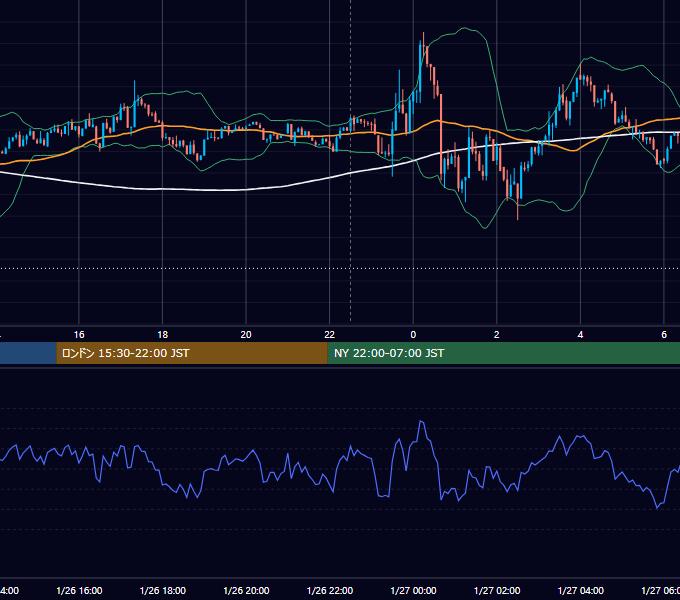Click the 1/27 02:00 time label

click(497, 590)
